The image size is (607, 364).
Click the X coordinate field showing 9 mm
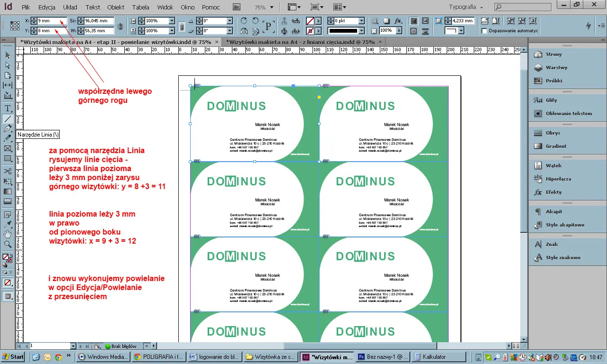coord(51,21)
